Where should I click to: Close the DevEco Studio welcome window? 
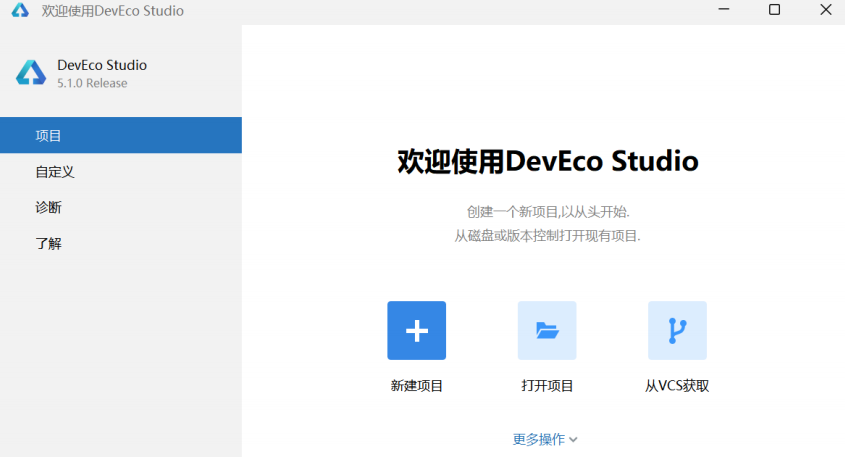coord(826,10)
